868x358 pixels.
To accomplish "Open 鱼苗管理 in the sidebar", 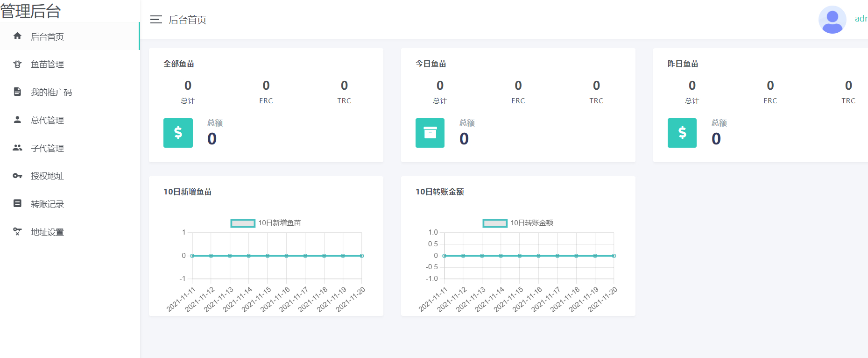I will pos(47,64).
